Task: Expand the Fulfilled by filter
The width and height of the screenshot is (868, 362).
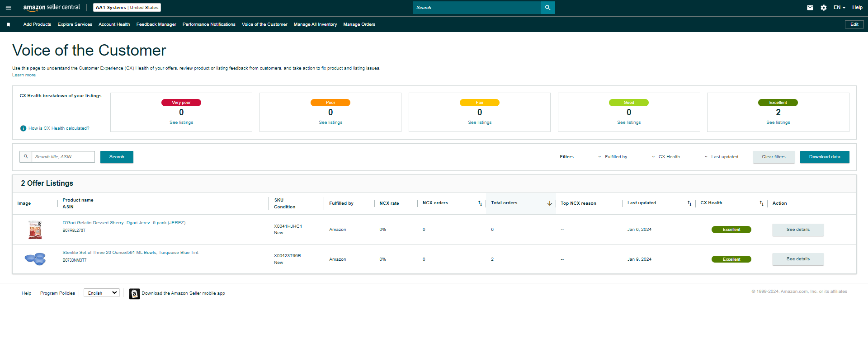Action: click(x=613, y=157)
